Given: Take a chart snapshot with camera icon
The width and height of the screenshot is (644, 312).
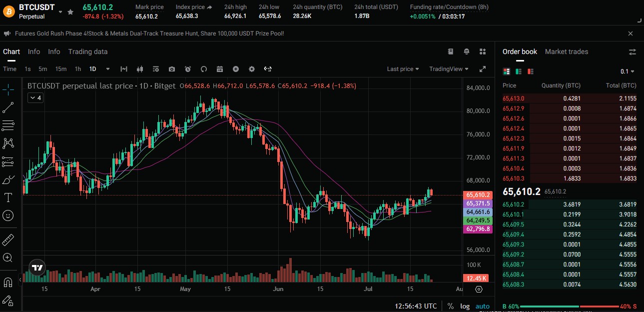Looking at the screenshot, I should click(172, 69).
